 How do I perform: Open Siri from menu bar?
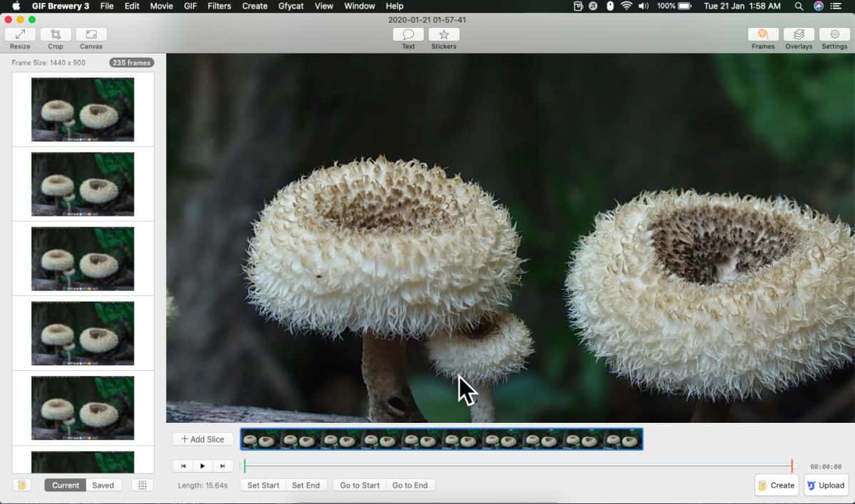pyautogui.click(x=818, y=6)
